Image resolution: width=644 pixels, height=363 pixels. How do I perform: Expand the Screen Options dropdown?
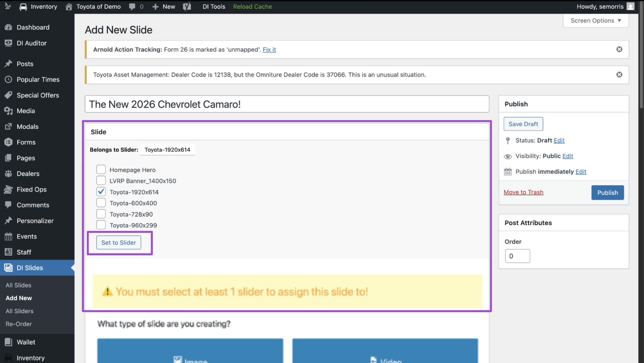pyautogui.click(x=596, y=21)
